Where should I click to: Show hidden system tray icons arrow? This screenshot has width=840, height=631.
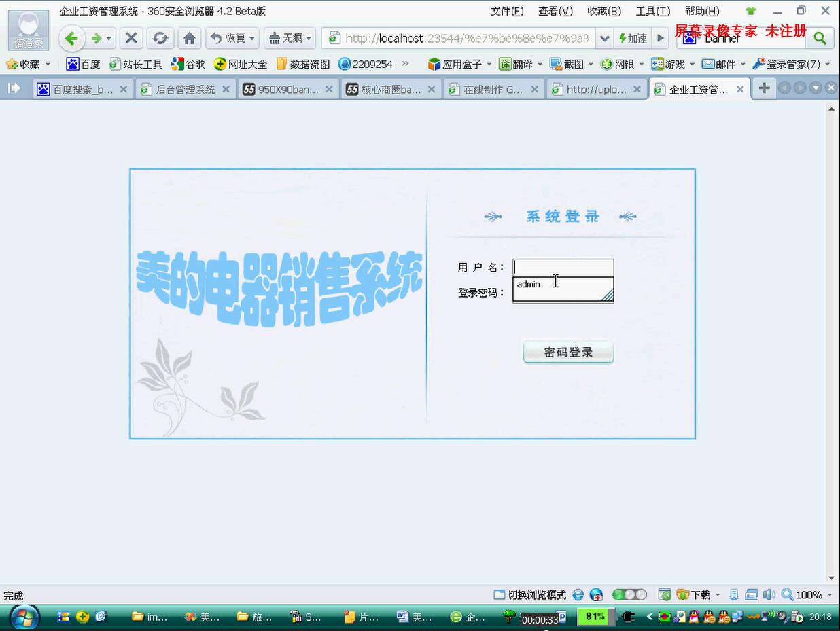point(649,617)
